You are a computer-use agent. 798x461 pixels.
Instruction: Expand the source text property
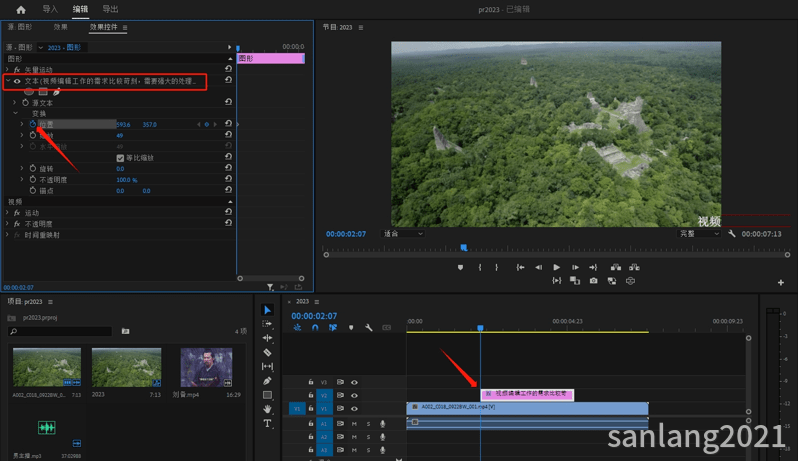15,102
